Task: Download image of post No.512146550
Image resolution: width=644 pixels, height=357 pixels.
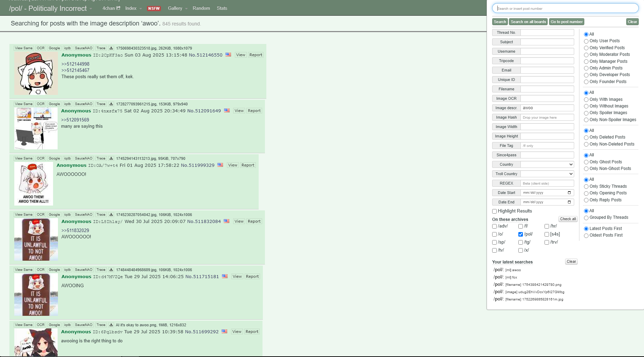Action: point(111,48)
